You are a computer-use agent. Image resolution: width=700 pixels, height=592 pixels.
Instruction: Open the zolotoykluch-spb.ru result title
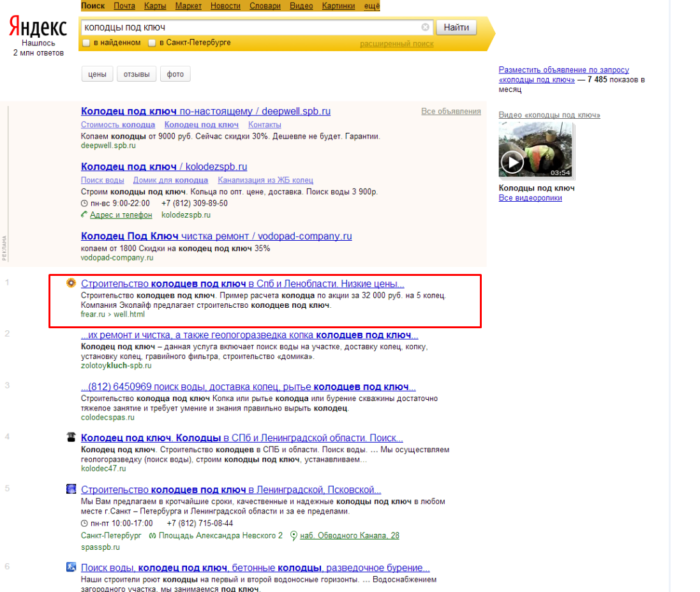pos(249,335)
